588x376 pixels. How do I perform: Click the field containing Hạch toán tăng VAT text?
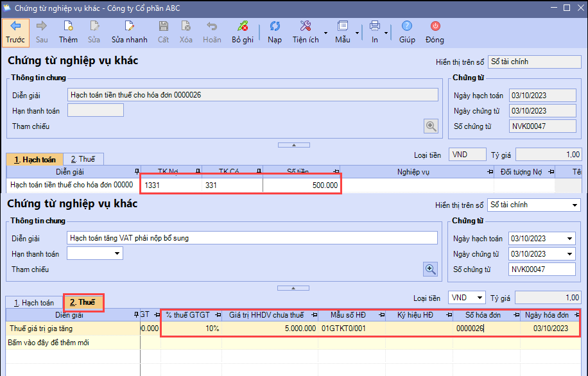coord(252,238)
